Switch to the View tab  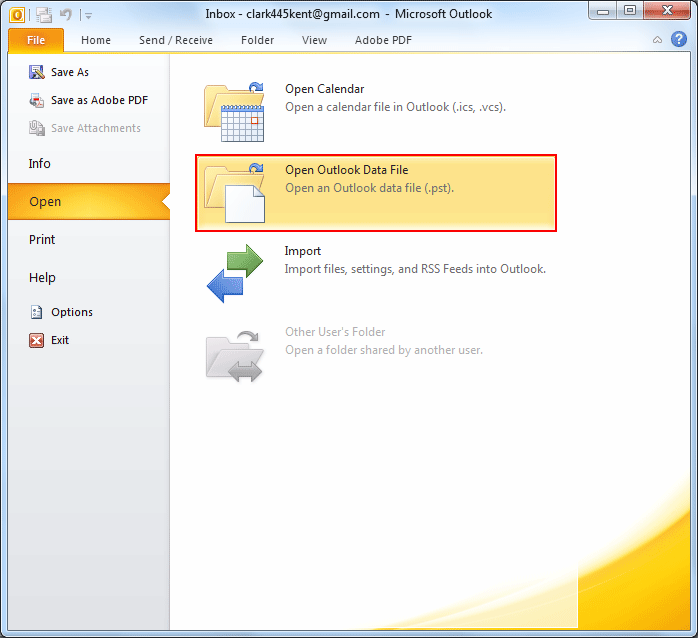point(314,40)
